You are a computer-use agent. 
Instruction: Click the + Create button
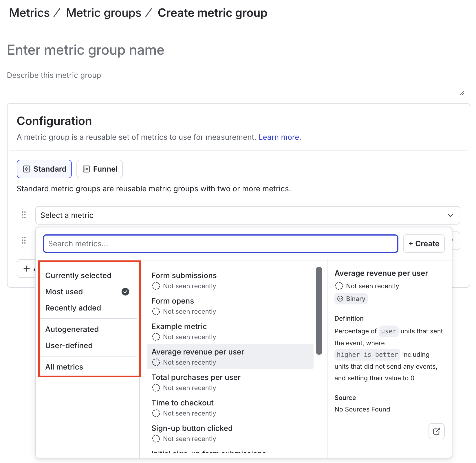[x=424, y=243]
